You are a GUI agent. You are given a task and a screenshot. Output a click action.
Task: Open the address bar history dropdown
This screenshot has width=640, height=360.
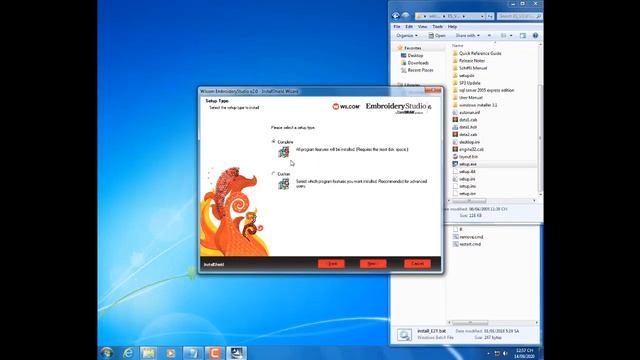pos(482,16)
